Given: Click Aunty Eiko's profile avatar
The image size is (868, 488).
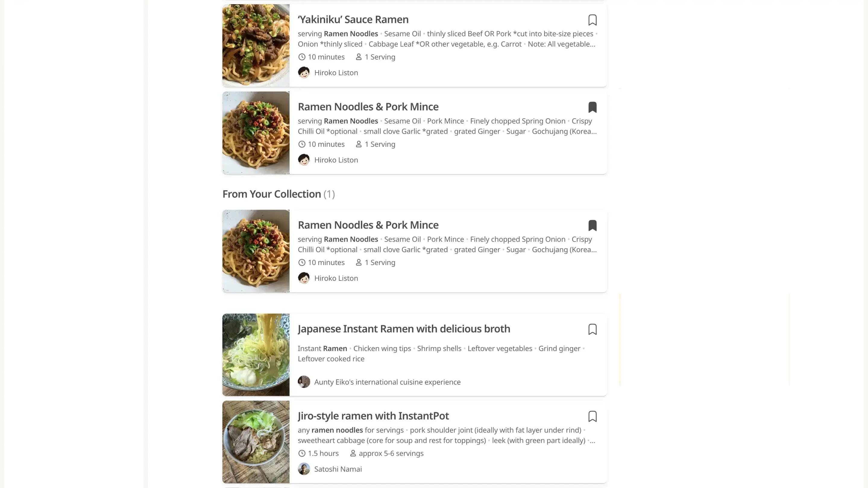Looking at the screenshot, I should pos(303,382).
